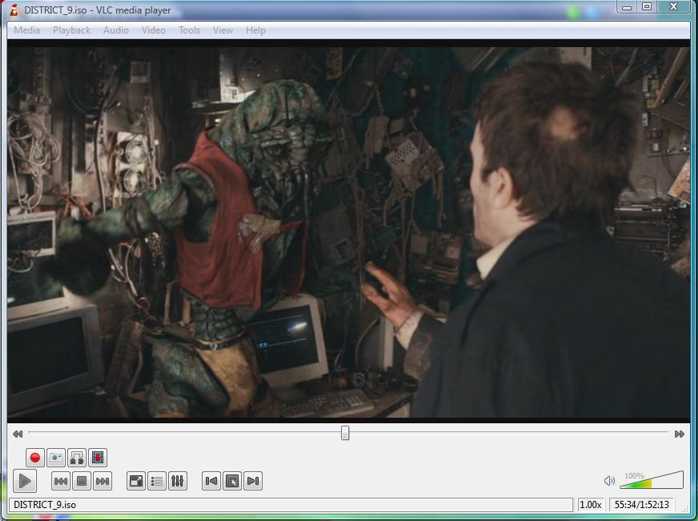This screenshot has height=521, width=698.
Task: Start recording with the red Record button
Action: [x=35, y=458]
